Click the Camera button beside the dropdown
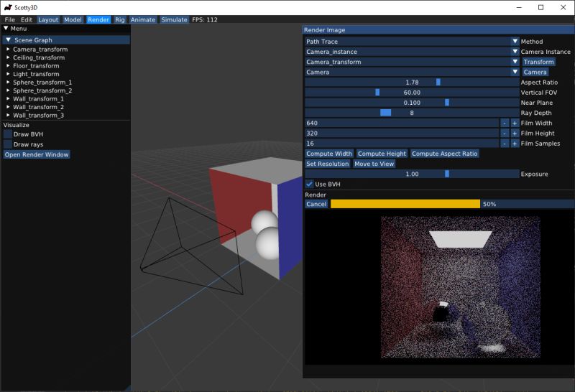This screenshot has width=575, height=392. click(x=535, y=73)
